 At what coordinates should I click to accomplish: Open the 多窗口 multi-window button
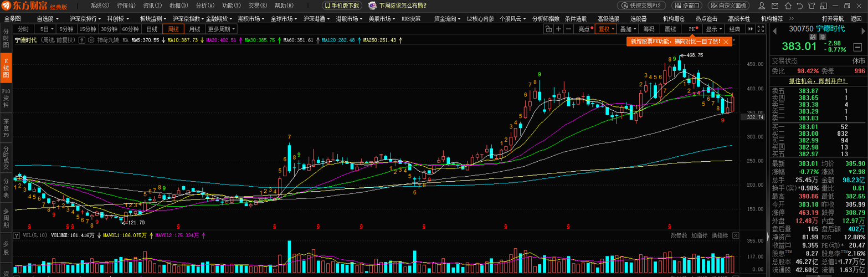point(687,6)
